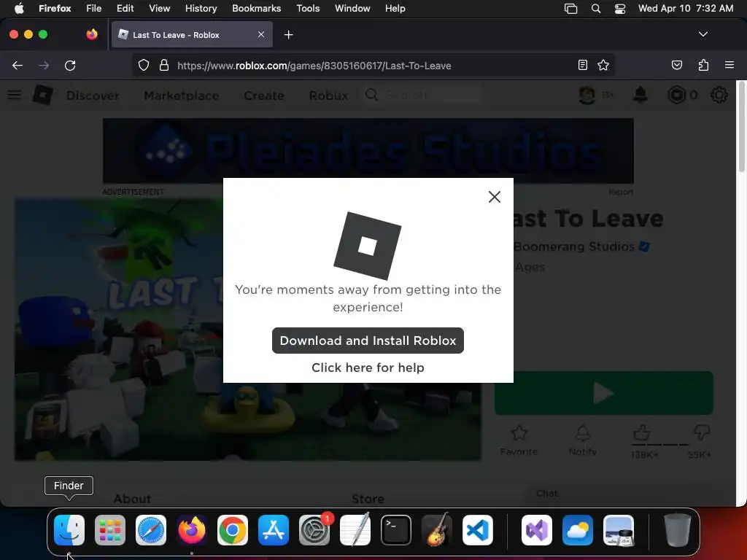The image size is (747, 560).
Task: Bookmark this page with the star icon
Action: click(603, 65)
